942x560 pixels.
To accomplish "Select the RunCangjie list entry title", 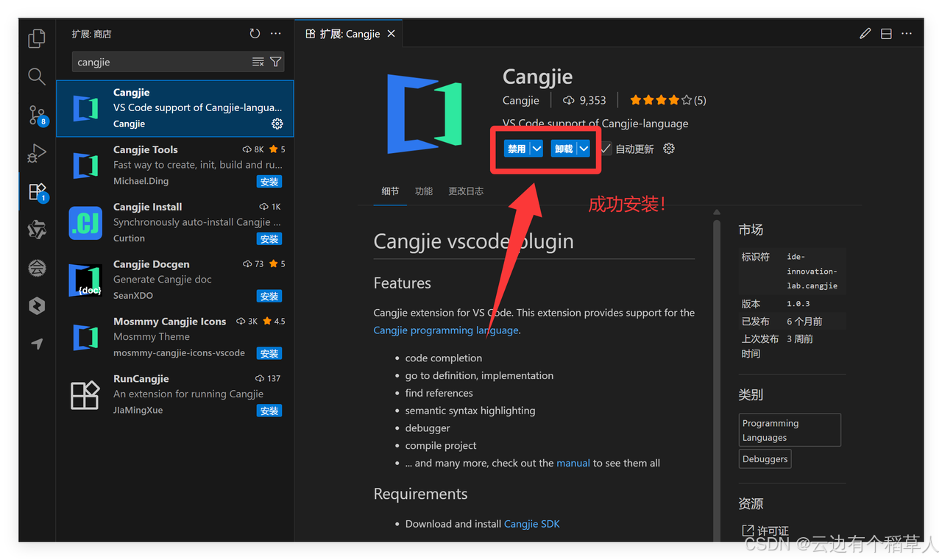I will [x=141, y=379].
